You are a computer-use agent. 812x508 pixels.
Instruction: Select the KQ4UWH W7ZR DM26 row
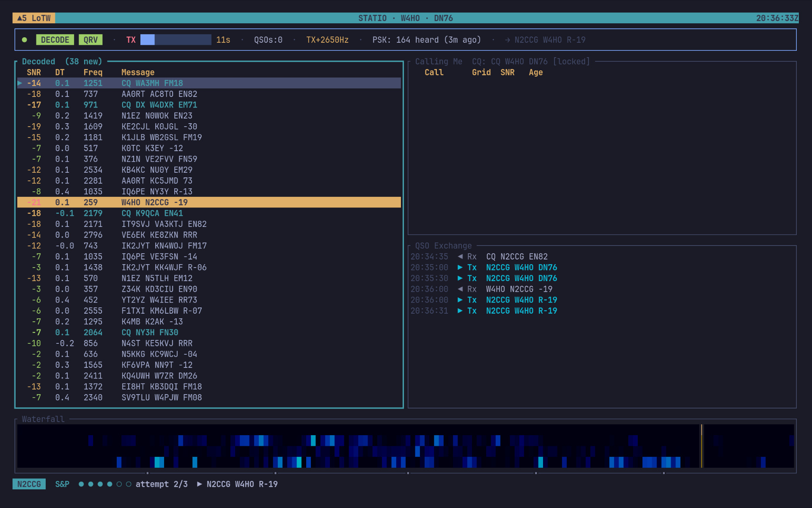(209, 376)
